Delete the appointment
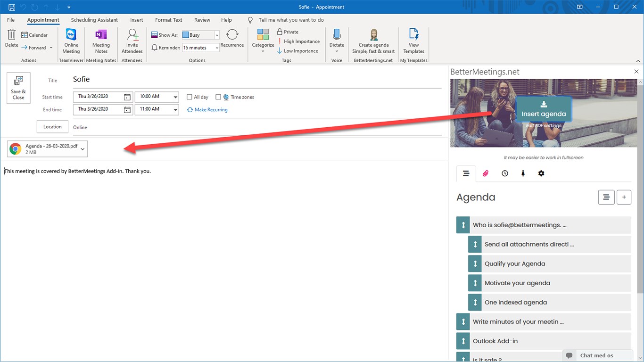The image size is (644, 362). click(12, 39)
